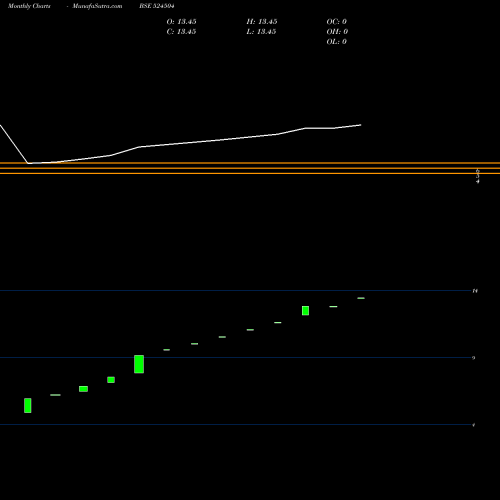Click the low value 'L: 13.45'
This screenshot has width=500, height=500.
(262, 32)
